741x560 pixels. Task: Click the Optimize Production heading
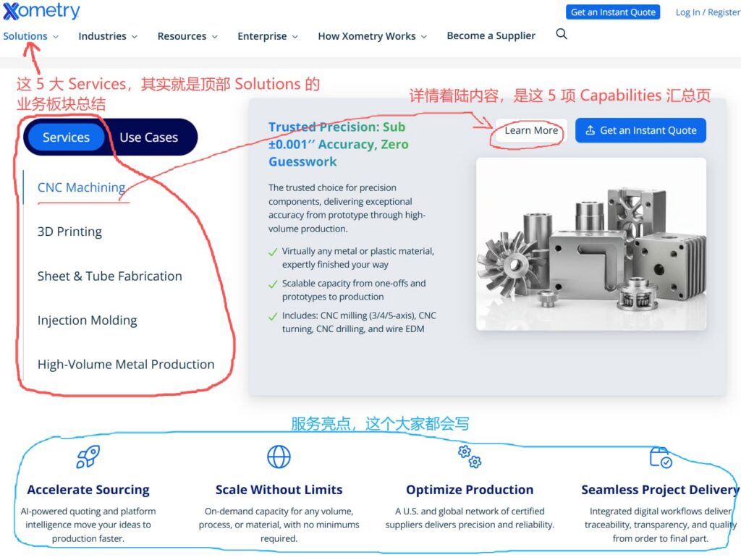coord(470,490)
